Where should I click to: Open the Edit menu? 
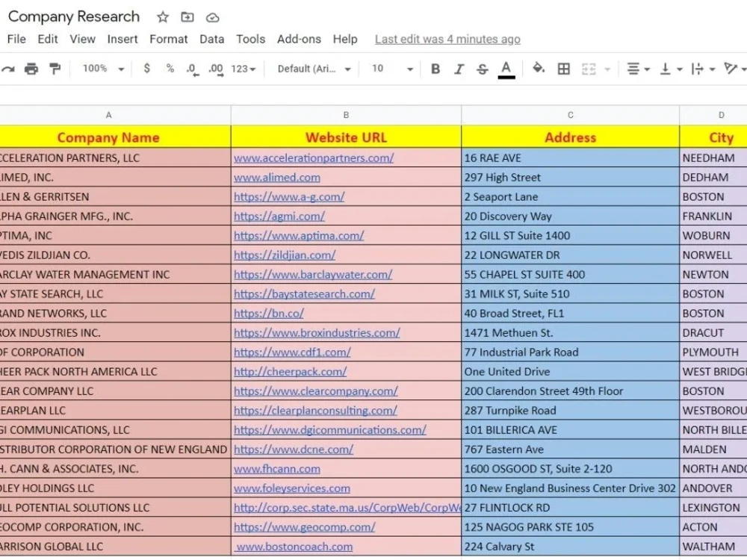(x=48, y=39)
